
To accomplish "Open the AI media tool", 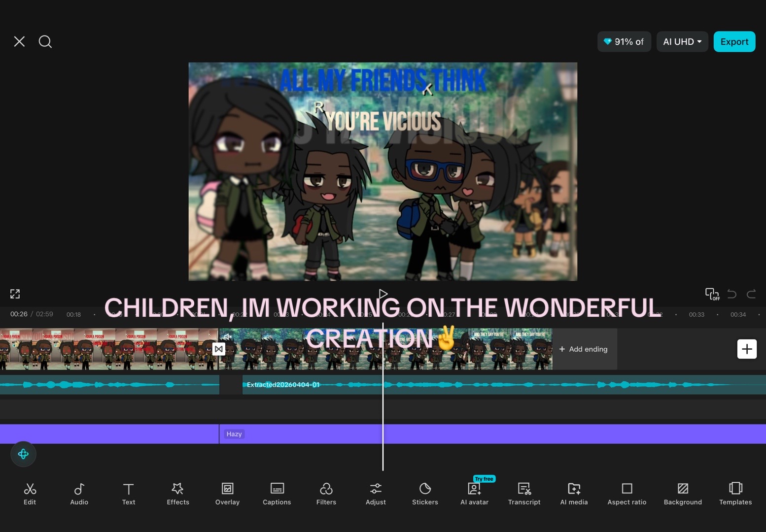I will 574,494.
